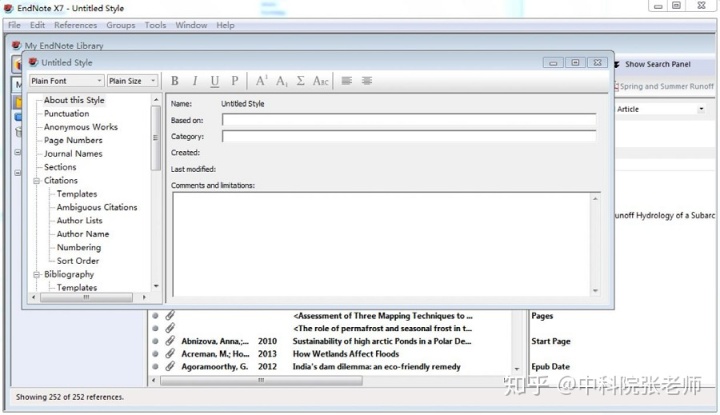Toggle read status dot for Abnizova reference

[x=155, y=341]
